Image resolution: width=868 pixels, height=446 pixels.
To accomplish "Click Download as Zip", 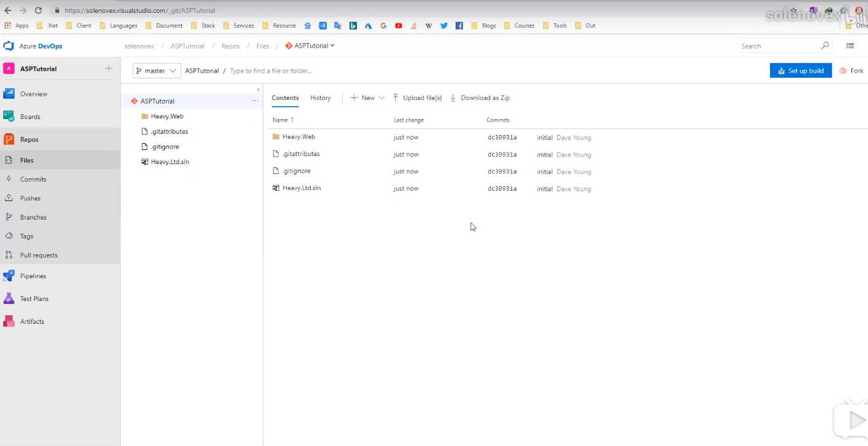I will pyautogui.click(x=480, y=97).
